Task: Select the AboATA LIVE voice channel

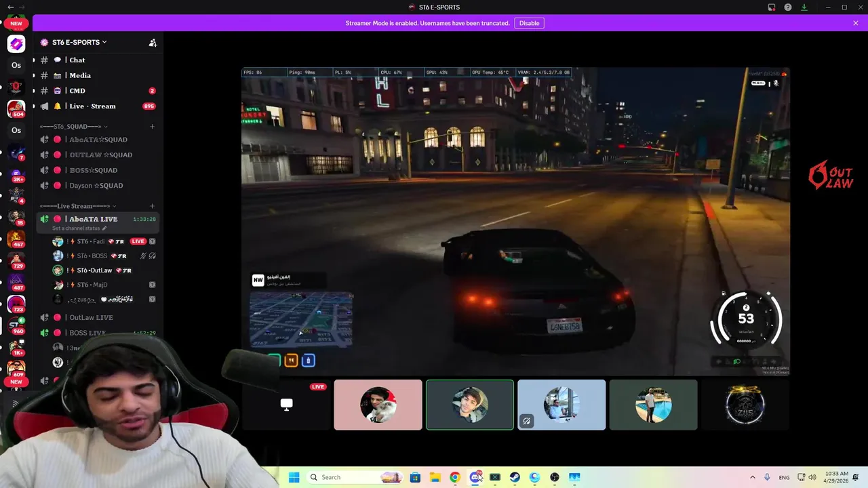Action: click(x=98, y=222)
